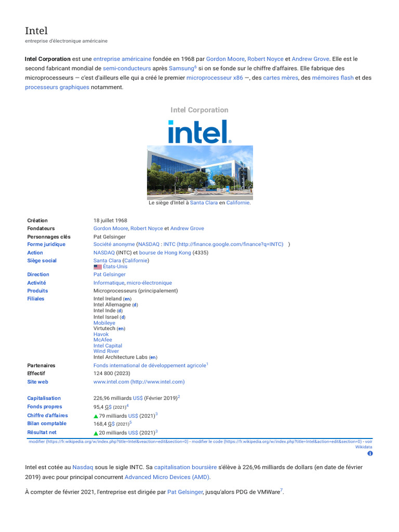This screenshot has width=399, height=532.
Task: Open the NASDAQ : INTC finance link
Action: tap(210, 244)
